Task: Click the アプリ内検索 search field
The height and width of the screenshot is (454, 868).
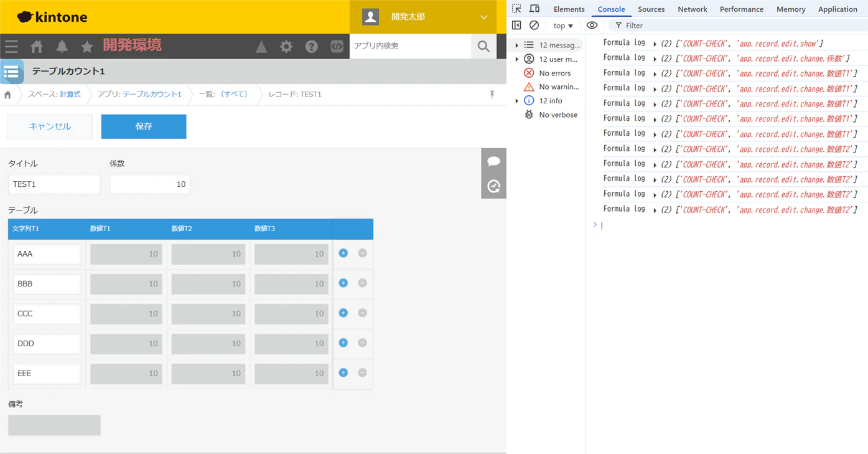Action: pyautogui.click(x=411, y=46)
